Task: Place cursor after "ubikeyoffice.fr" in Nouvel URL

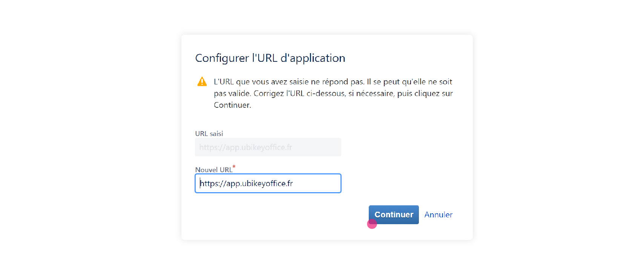Action: pos(293,183)
